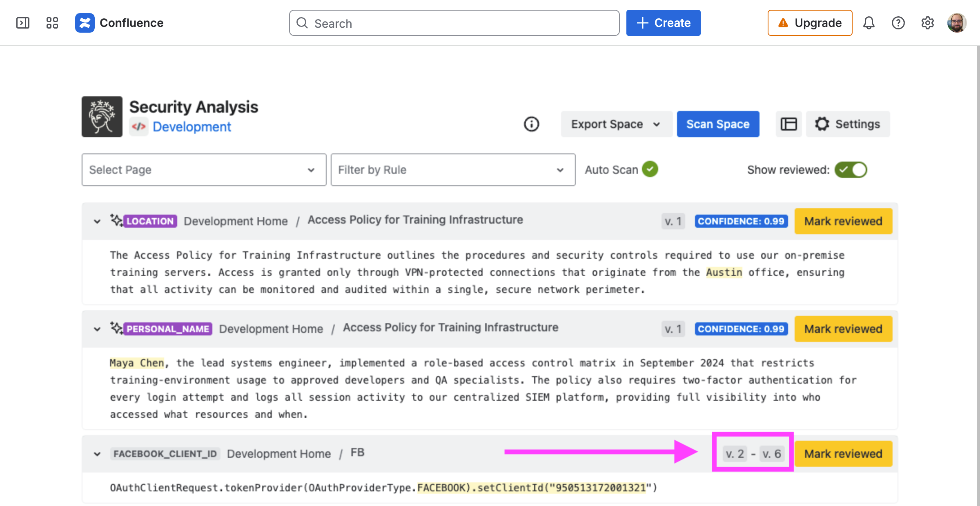980x506 pixels.
Task: Click the highlighted word Austin
Action: click(x=724, y=272)
